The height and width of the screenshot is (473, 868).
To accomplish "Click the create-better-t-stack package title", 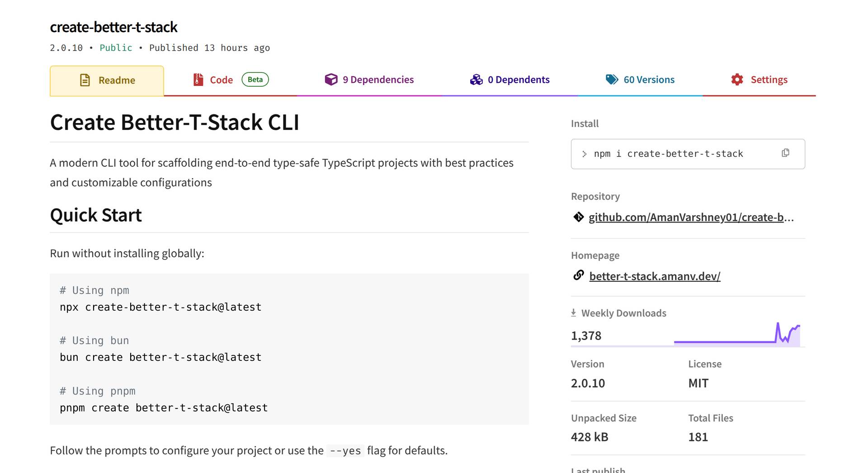I will click(x=113, y=27).
